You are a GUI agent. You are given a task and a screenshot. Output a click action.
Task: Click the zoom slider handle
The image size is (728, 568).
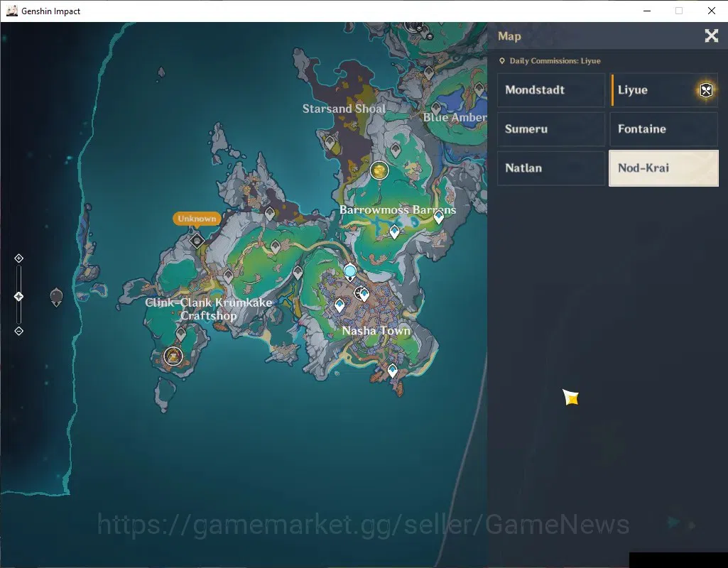(x=18, y=297)
